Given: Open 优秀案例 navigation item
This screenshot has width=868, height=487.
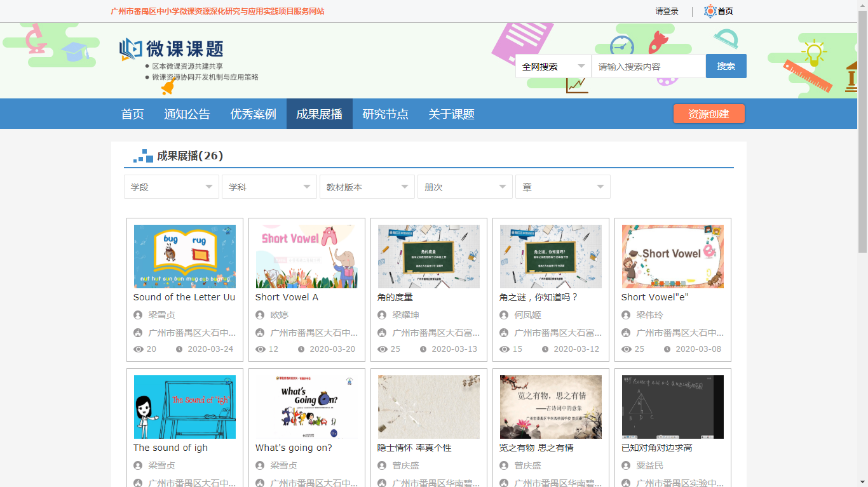Looking at the screenshot, I should pos(254,114).
